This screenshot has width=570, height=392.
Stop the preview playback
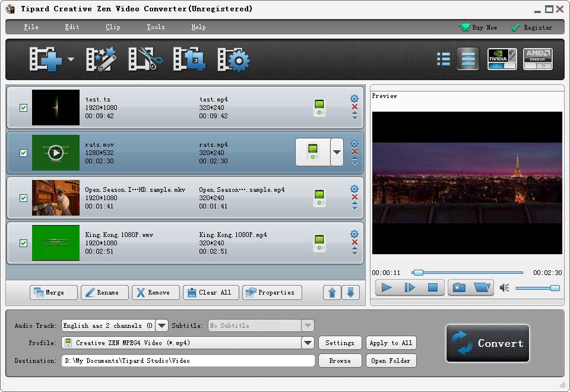[433, 287]
